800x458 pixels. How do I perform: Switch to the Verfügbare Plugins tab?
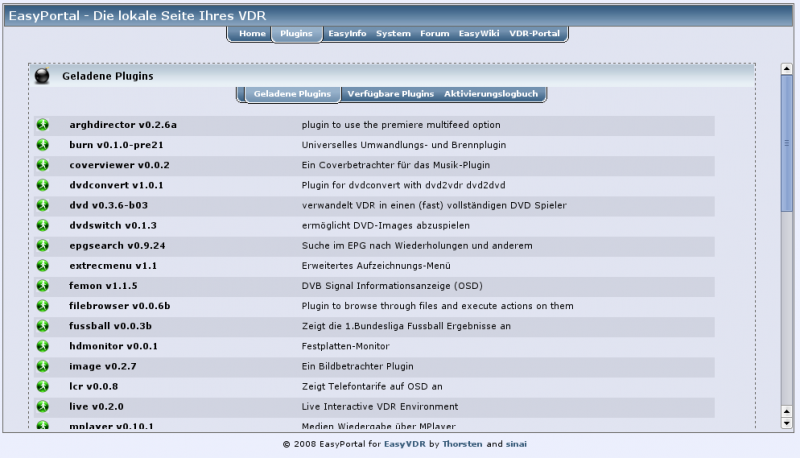click(390, 94)
